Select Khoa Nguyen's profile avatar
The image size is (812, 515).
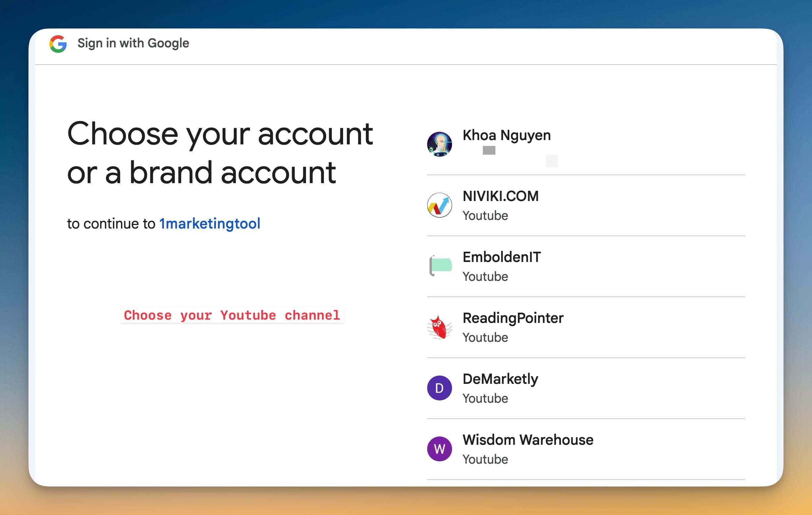pyautogui.click(x=439, y=144)
